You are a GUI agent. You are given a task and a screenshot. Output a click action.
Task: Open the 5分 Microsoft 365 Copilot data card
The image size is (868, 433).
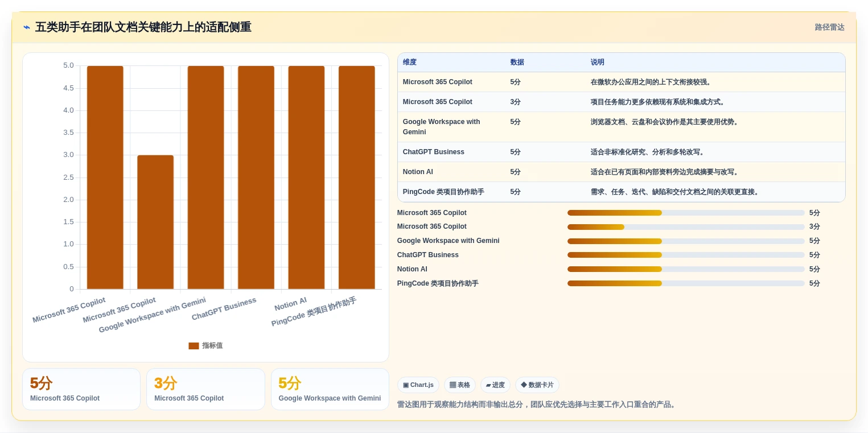click(81, 389)
